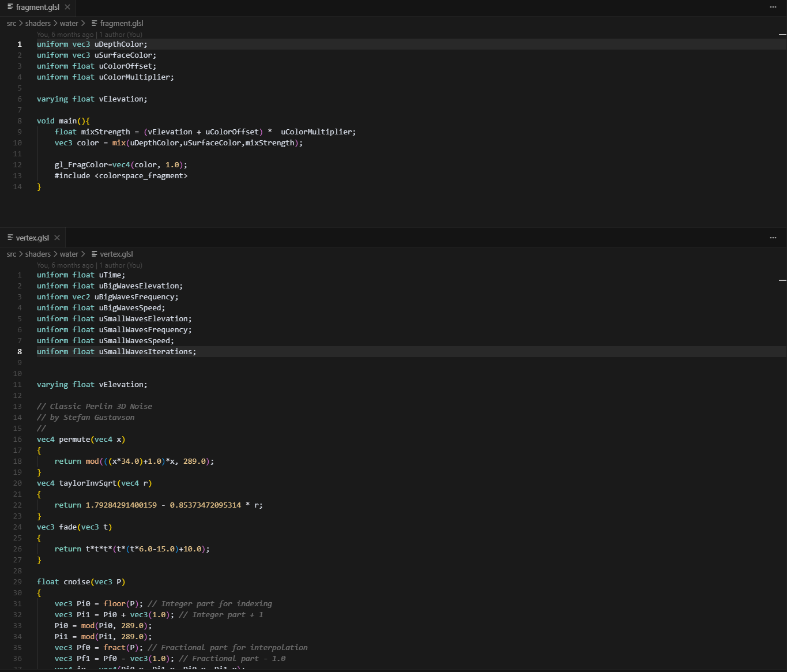
Task: Click 'uSmallWavesElevation' uniform
Action: (144, 319)
